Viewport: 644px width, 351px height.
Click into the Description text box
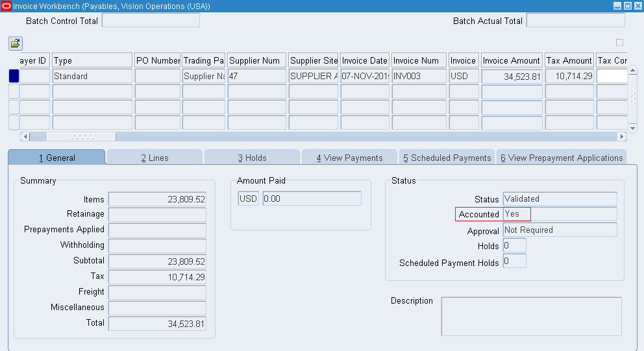pos(531,317)
